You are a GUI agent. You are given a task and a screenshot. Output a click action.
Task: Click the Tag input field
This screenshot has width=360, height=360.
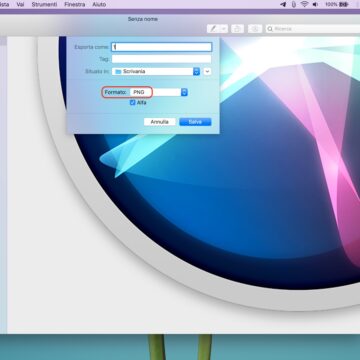[162, 59]
